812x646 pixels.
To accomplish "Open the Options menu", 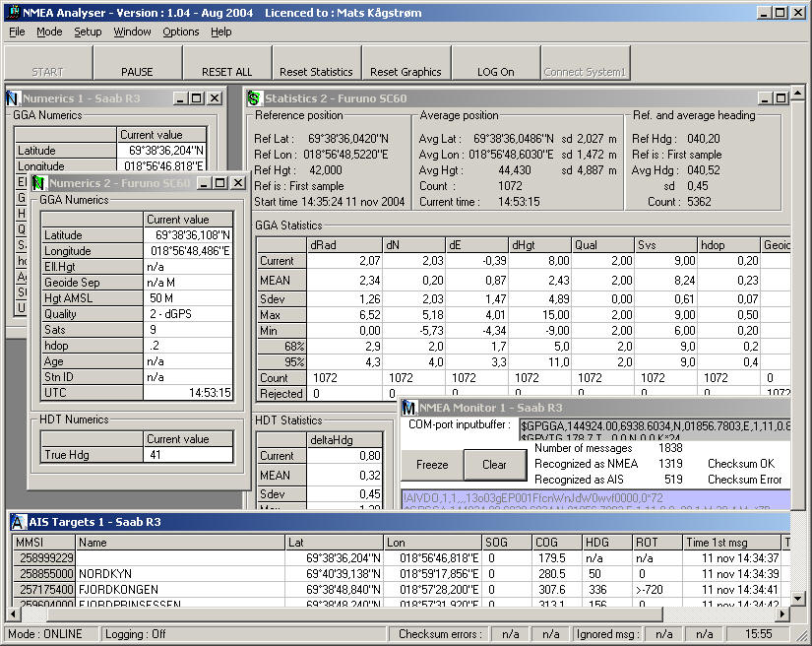I will click(x=181, y=32).
